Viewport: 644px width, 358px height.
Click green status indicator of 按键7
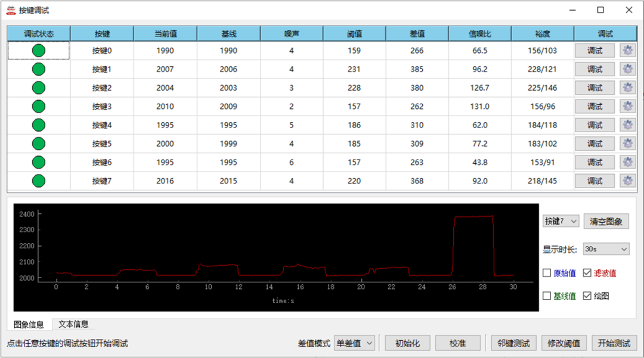click(x=39, y=181)
